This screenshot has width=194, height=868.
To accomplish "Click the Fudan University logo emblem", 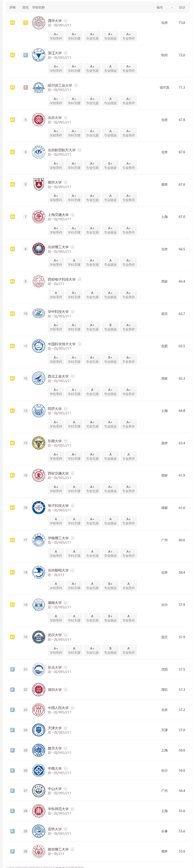I will coord(38,750).
